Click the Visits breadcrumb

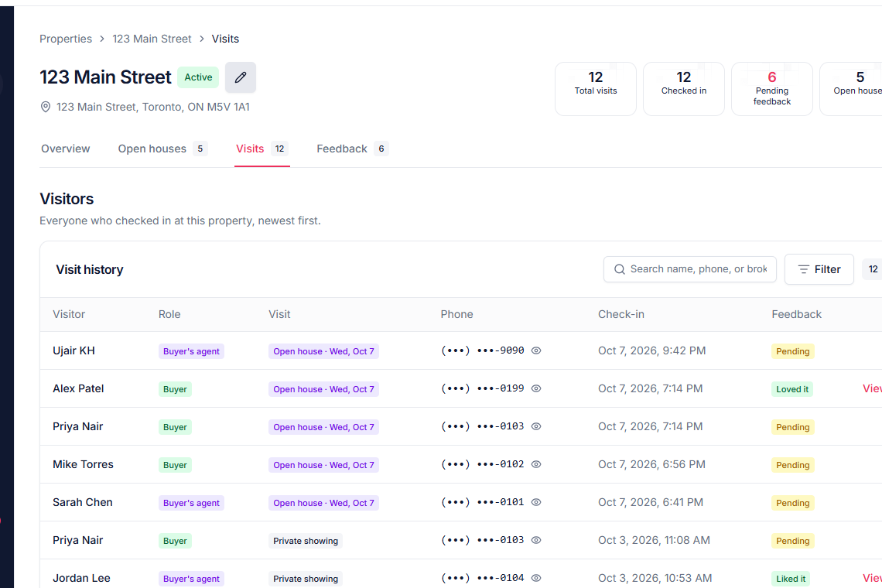pos(225,39)
